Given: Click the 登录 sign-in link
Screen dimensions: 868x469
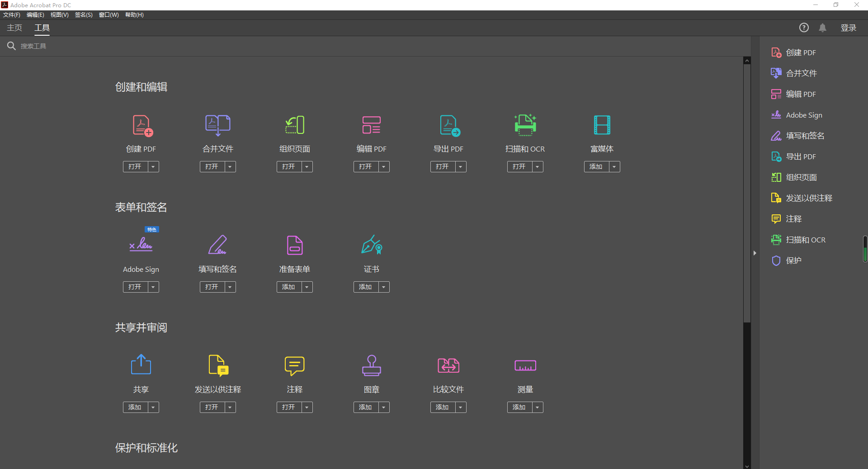Looking at the screenshot, I should pos(849,28).
